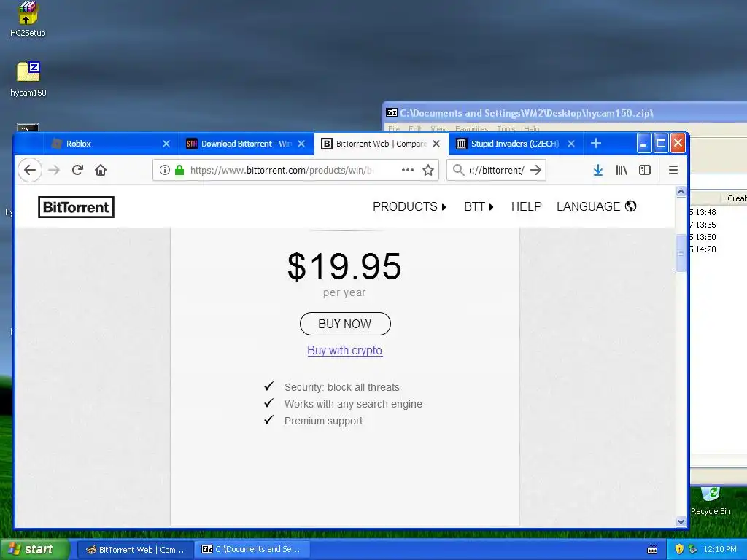Click the BitTorrent logo
This screenshot has height=560, width=747.
(76, 207)
